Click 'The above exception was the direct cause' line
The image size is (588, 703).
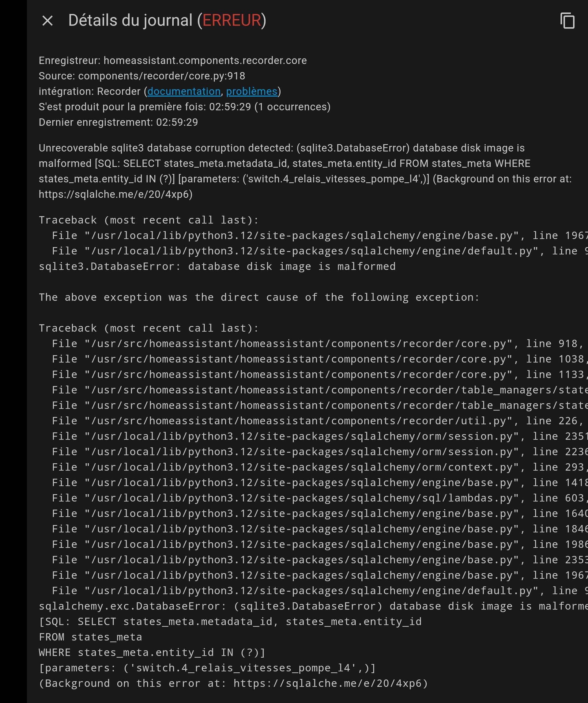click(x=259, y=297)
